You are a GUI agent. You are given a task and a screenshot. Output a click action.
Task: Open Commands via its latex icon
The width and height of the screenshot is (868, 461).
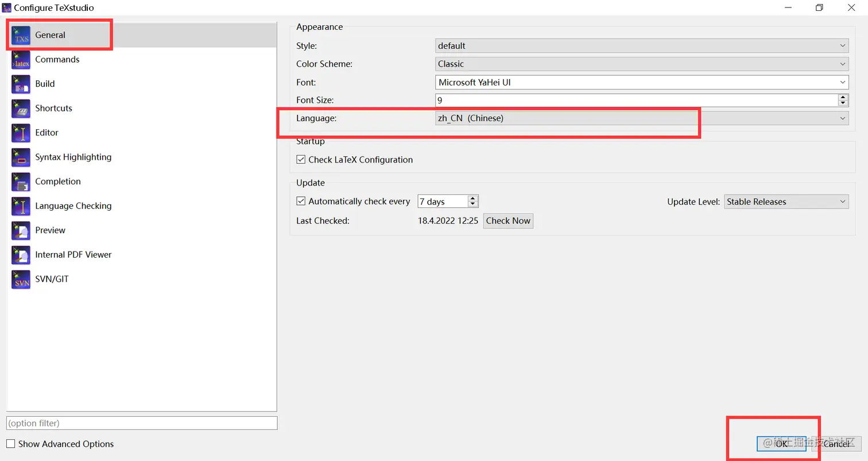click(x=21, y=60)
